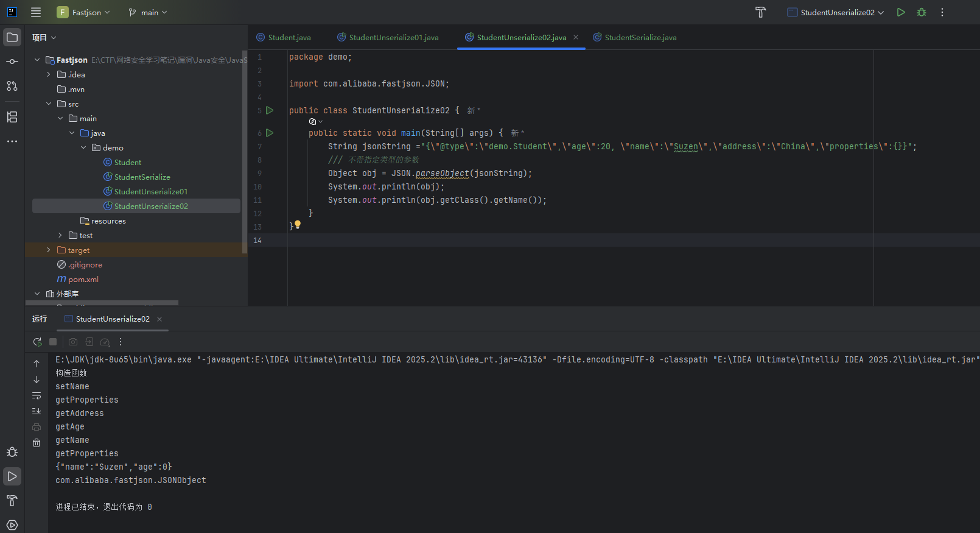Viewport: 980px width, 533px height.
Task: Click the Build Project hammer icon
Action: (x=760, y=12)
